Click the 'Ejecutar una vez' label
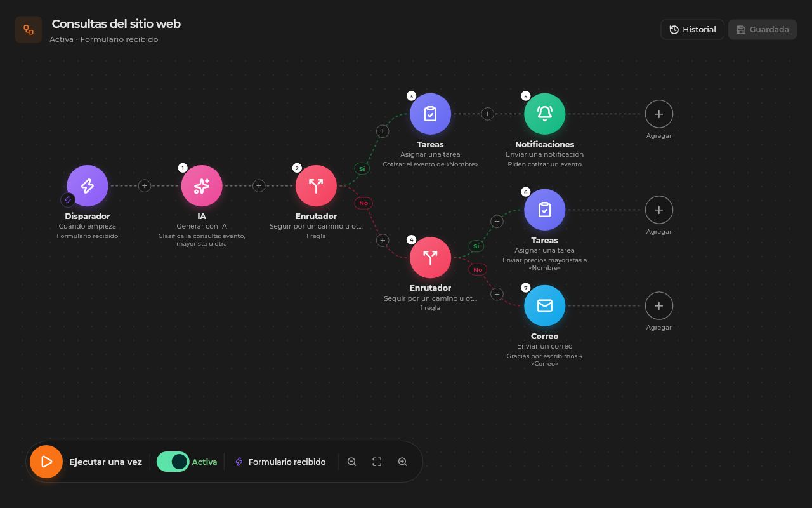The image size is (812, 508). (105, 462)
